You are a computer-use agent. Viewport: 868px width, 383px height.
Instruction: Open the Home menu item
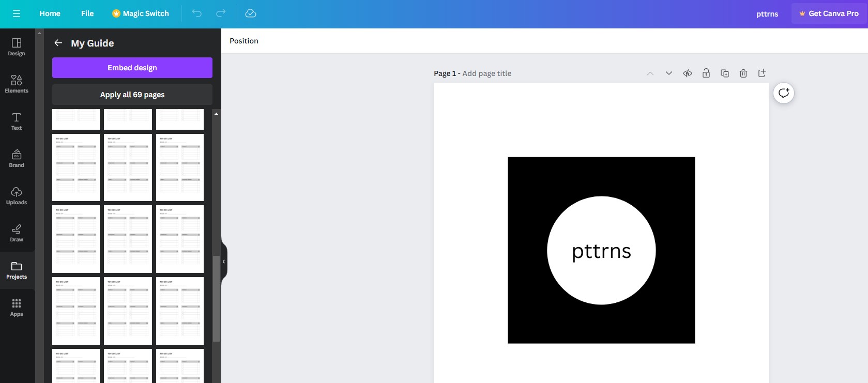tap(50, 13)
